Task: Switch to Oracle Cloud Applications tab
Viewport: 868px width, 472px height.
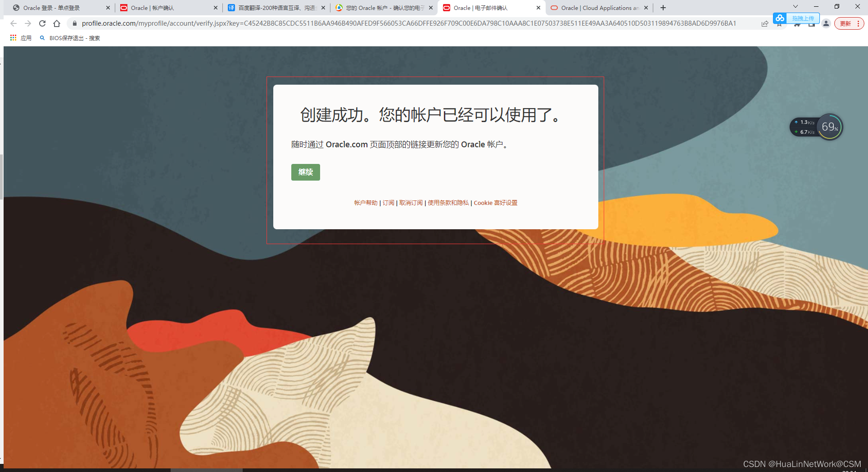Action: pos(599,8)
